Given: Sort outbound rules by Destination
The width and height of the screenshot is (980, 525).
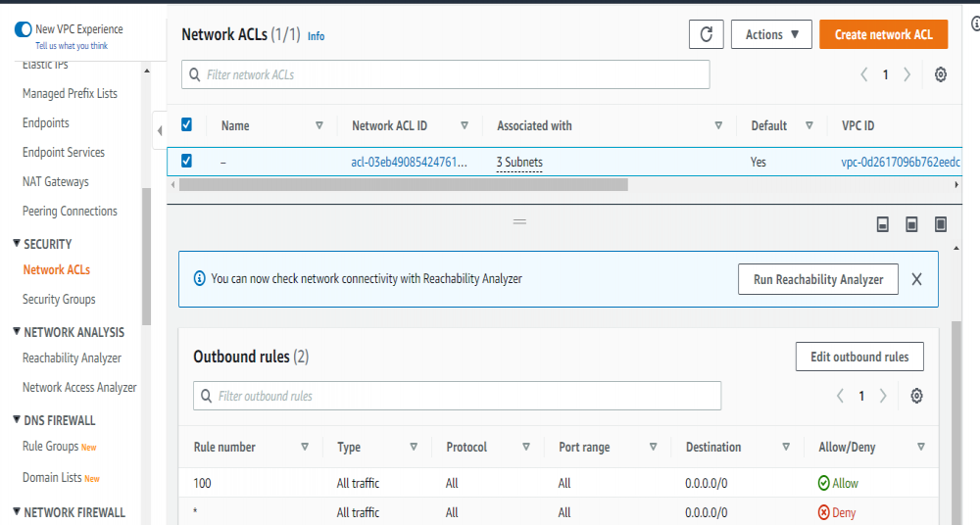Looking at the screenshot, I should pyautogui.click(x=786, y=447).
